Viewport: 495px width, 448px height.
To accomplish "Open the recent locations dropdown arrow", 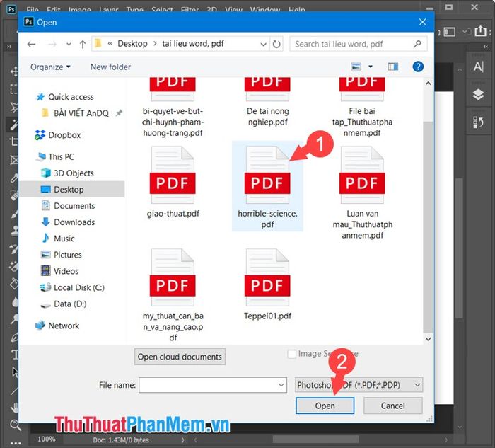I will coord(69,44).
